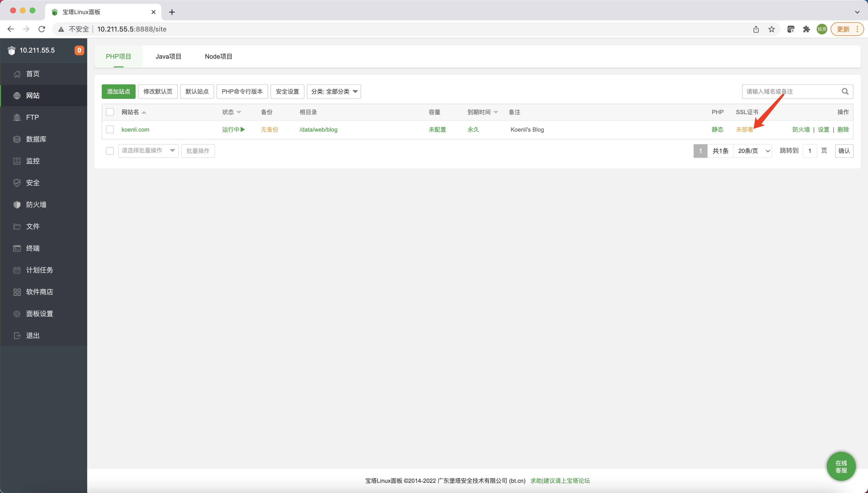Select the 宝塔Linux面板 browser tab
Image resolution: width=868 pixels, height=493 pixels.
pos(103,12)
